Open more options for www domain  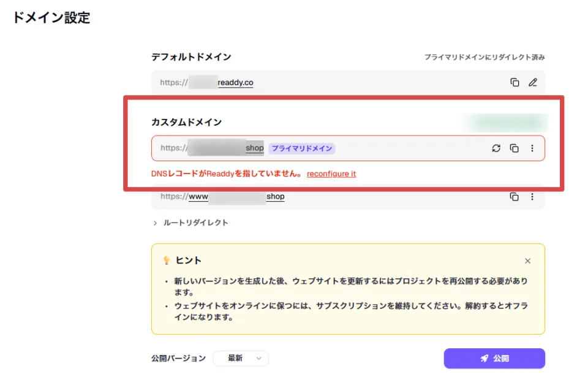[x=532, y=196]
